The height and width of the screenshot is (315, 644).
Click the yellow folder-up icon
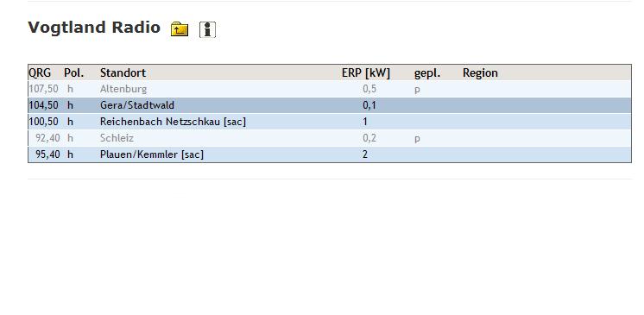click(x=180, y=29)
